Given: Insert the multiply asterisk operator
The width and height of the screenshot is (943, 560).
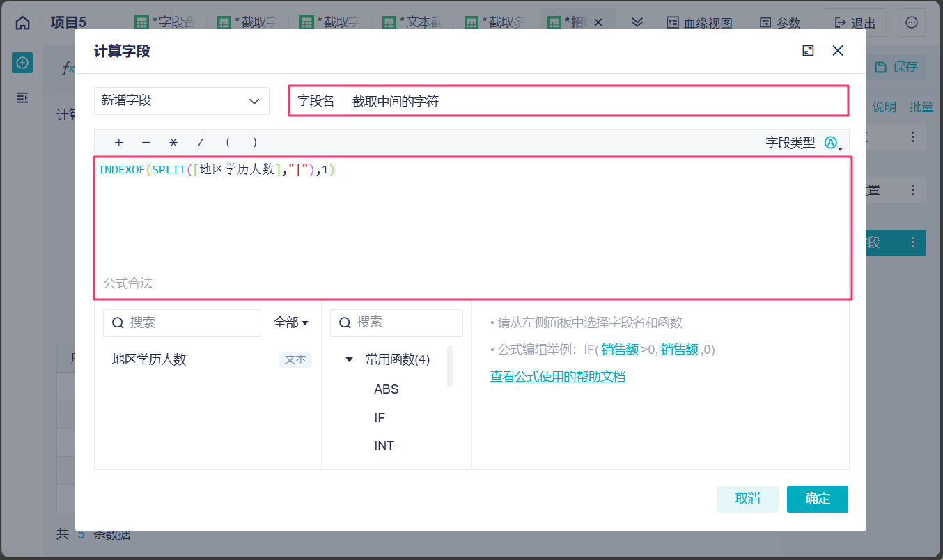Looking at the screenshot, I should (173, 143).
